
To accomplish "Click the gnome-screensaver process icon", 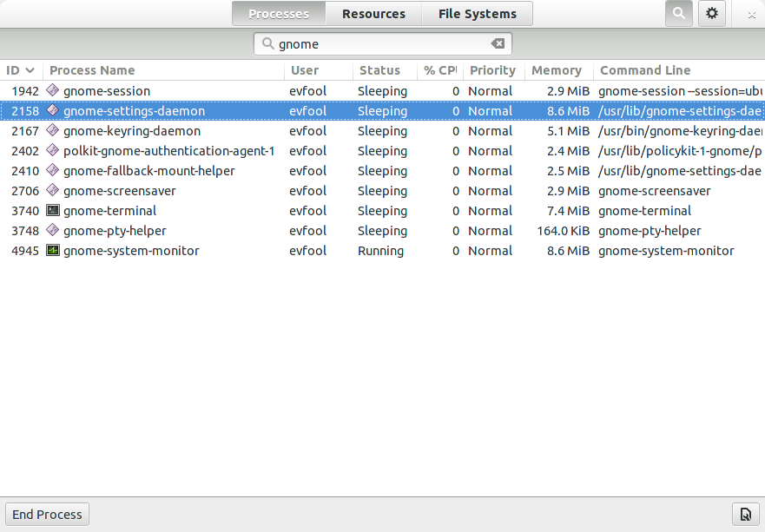I will pyautogui.click(x=53, y=190).
